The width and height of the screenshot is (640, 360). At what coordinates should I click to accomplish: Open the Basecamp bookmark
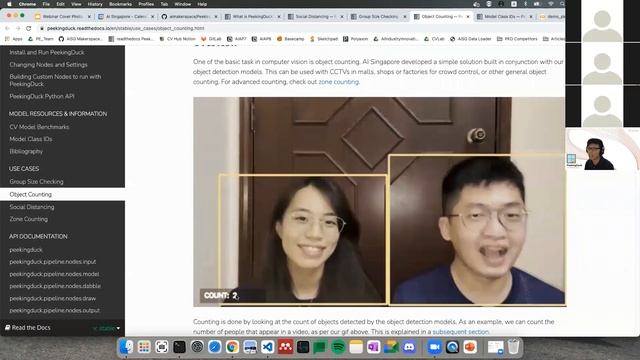pos(291,39)
